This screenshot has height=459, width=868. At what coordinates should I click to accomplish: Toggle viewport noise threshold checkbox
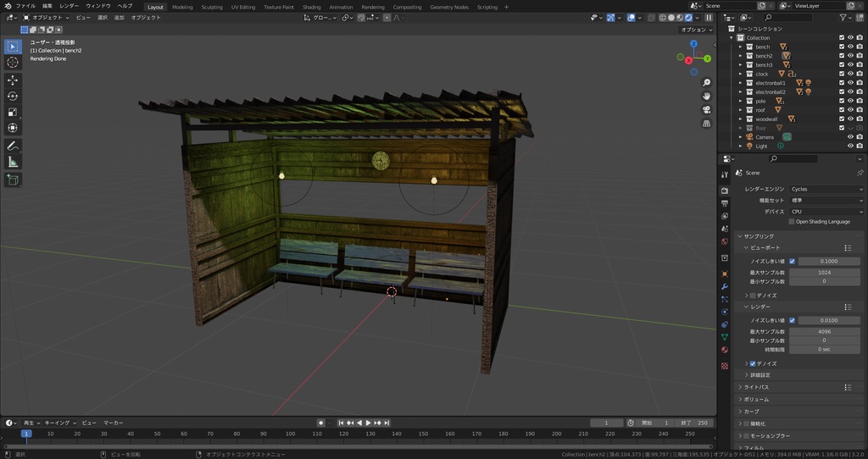(x=793, y=262)
